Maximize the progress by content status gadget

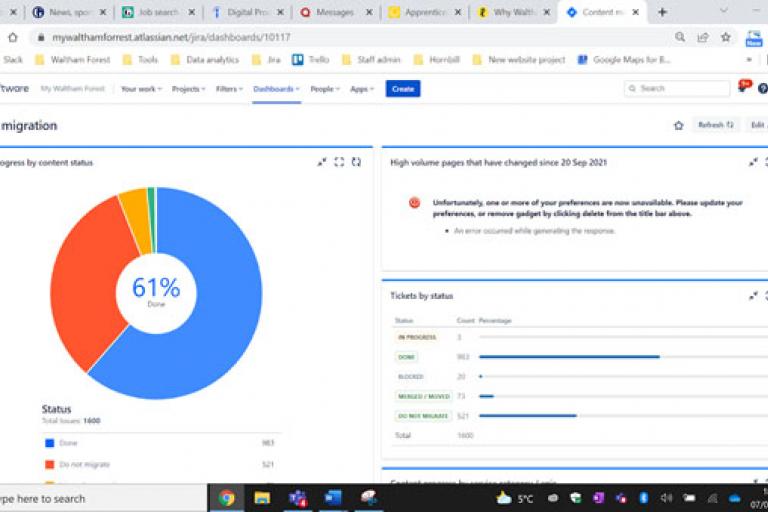(339, 162)
